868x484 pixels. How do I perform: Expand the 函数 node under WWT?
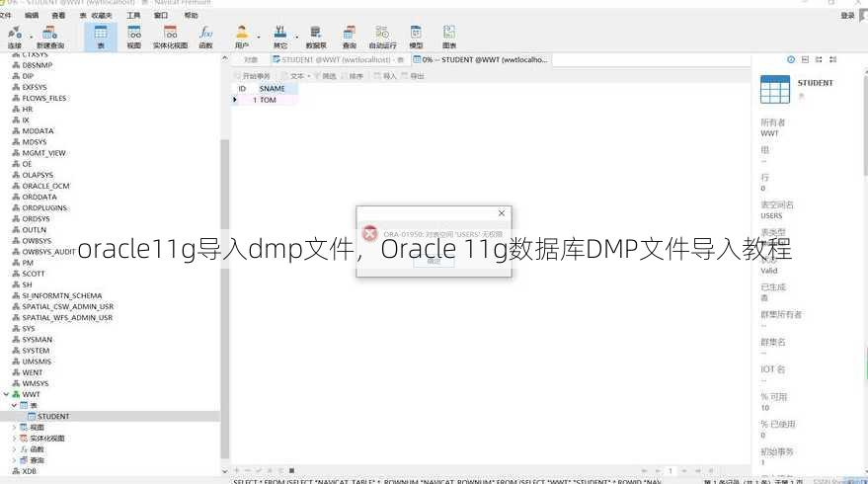click(x=15, y=449)
